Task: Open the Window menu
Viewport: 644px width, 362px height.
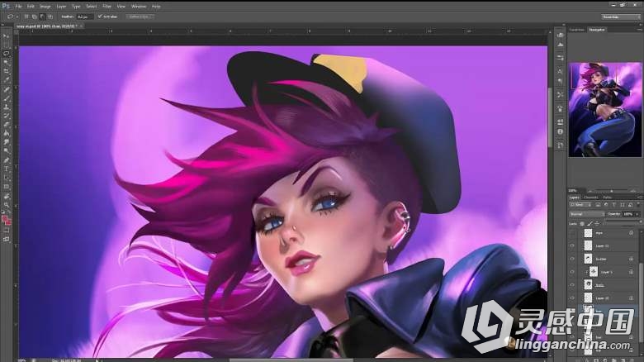Action: 139,6
